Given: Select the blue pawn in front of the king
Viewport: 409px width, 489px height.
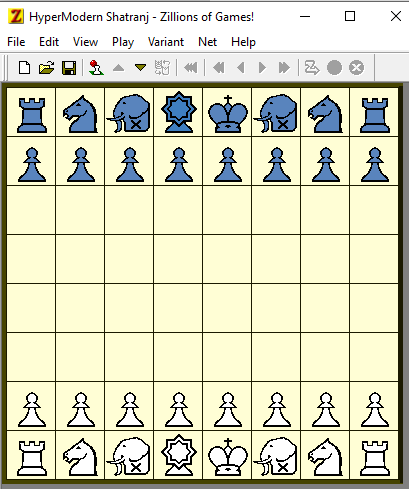Looking at the screenshot, I should 228,165.
